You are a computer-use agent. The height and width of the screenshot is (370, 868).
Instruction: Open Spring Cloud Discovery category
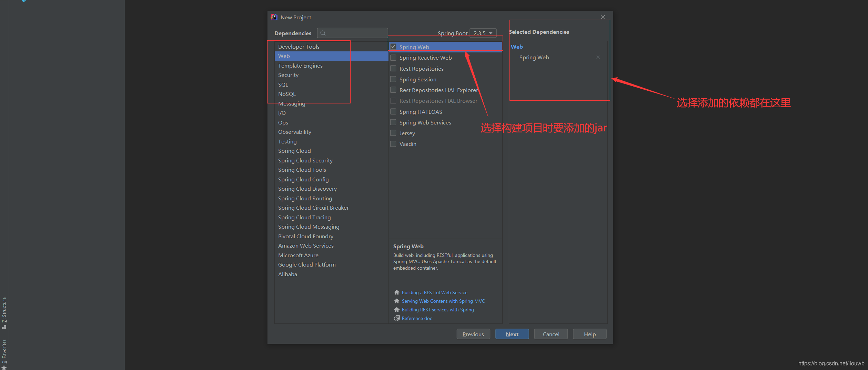coord(331,189)
